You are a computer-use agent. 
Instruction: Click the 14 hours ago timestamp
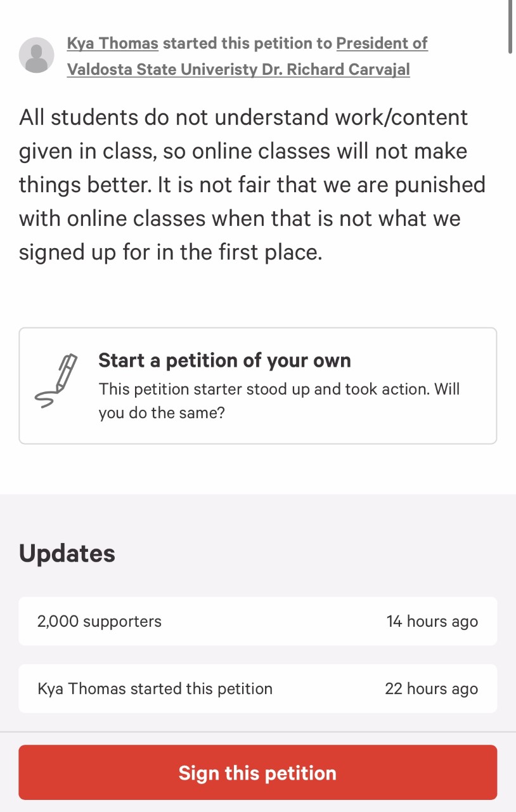point(432,621)
